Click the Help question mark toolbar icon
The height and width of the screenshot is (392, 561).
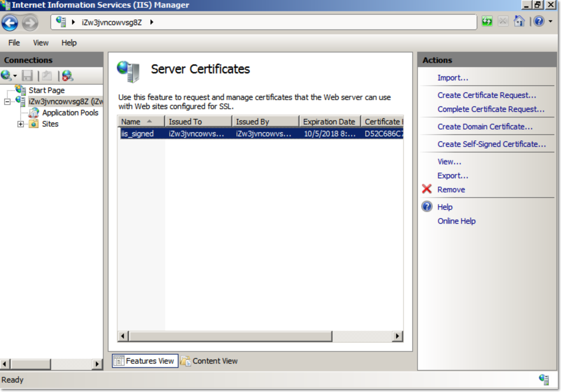coord(539,21)
